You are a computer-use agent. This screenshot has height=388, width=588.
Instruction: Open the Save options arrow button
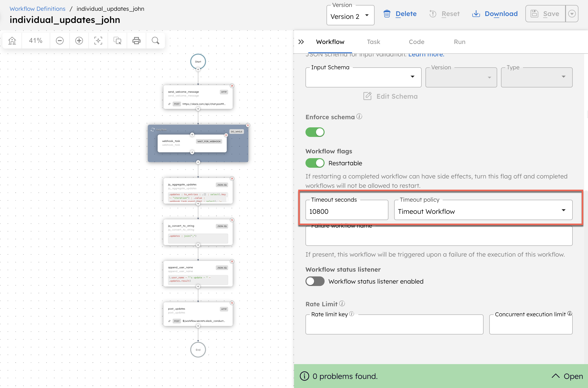click(x=572, y=14)
